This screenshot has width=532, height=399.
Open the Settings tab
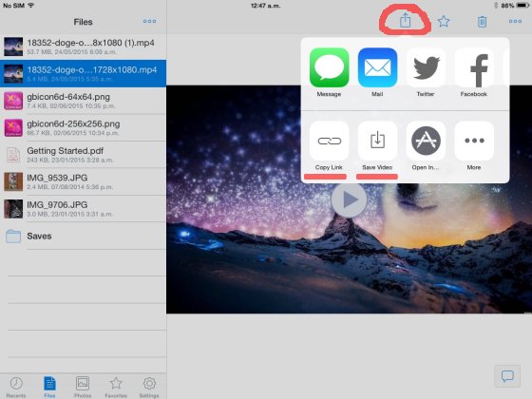pyautogui.click(x=149, y=387)
